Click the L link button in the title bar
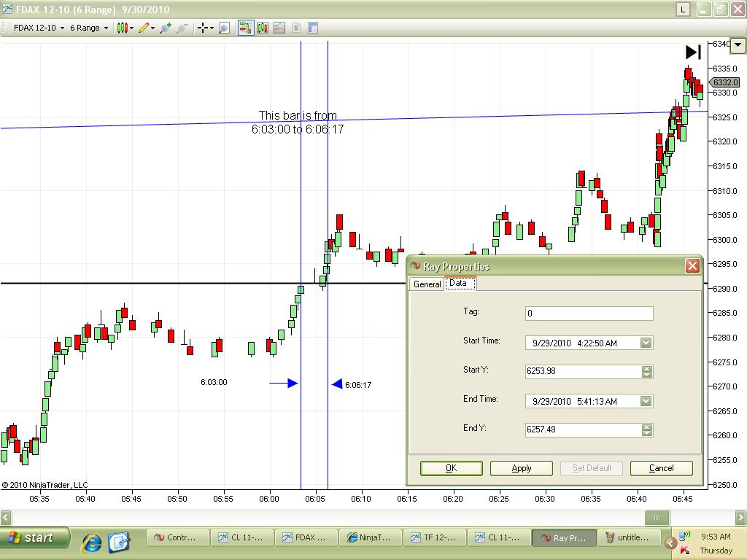Image resolution: width=747 pixels, height=560 pixels. (683, 9)
